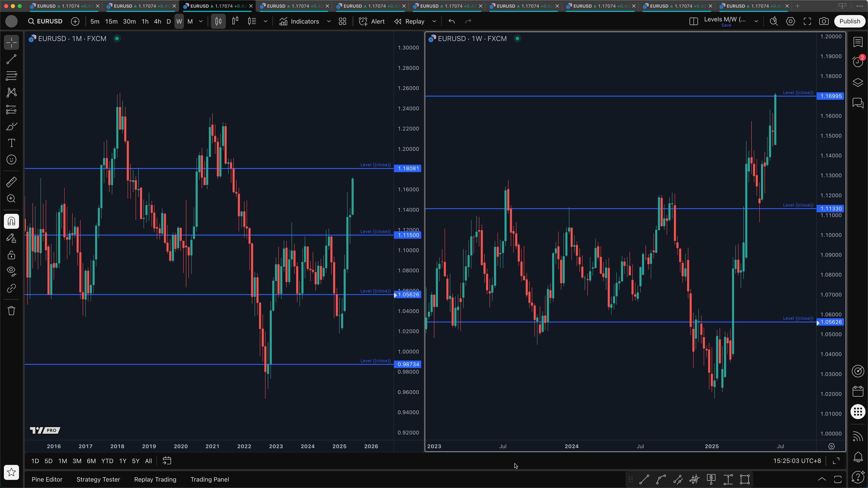Set date range to YTD
Image resolution: width=868 pixels, height=488 pixels.
tap(107, 461)
